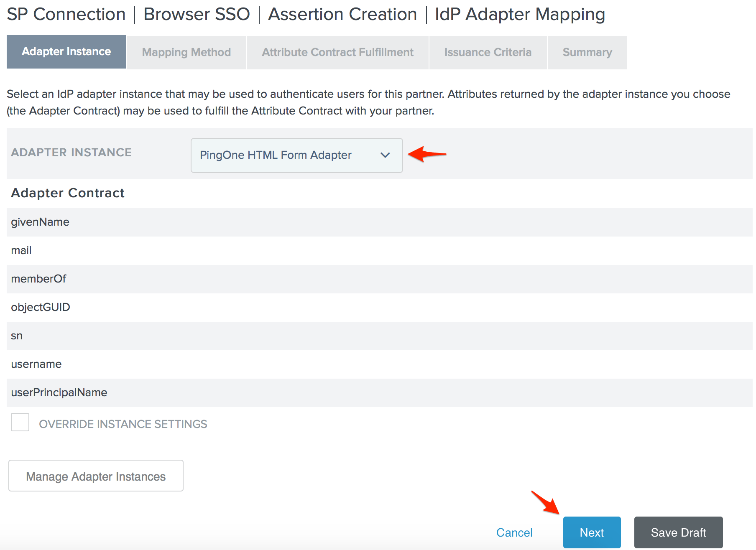
Task: Switch to the Mapping Method tab
Action: pos(186,52)
